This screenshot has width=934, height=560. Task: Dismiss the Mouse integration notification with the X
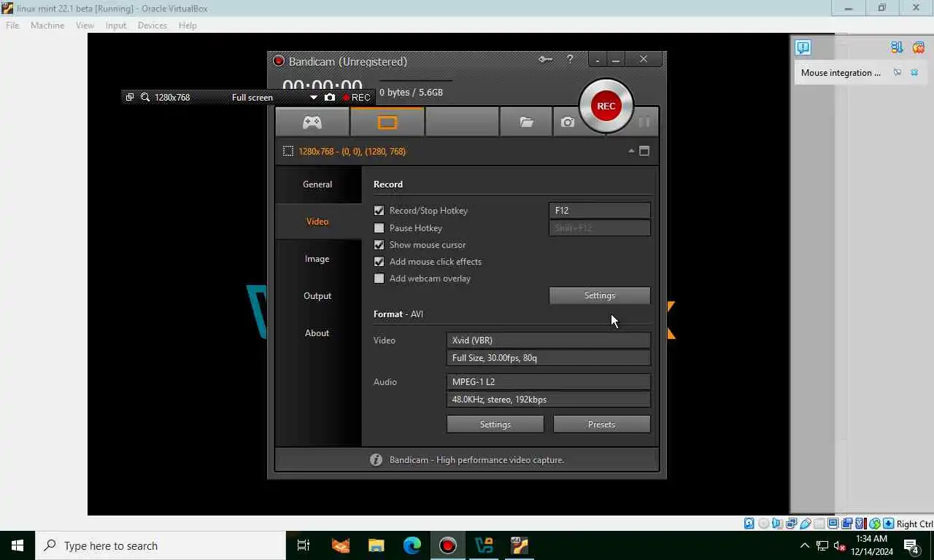(x=914, y=73)
